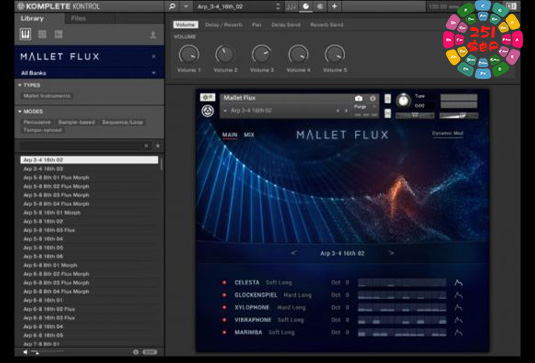Image resolution: width=535 pixels, height=363 pixels.
Task: Toggle the Xylophone layer on/off dot
Action: tap(224, 307)
